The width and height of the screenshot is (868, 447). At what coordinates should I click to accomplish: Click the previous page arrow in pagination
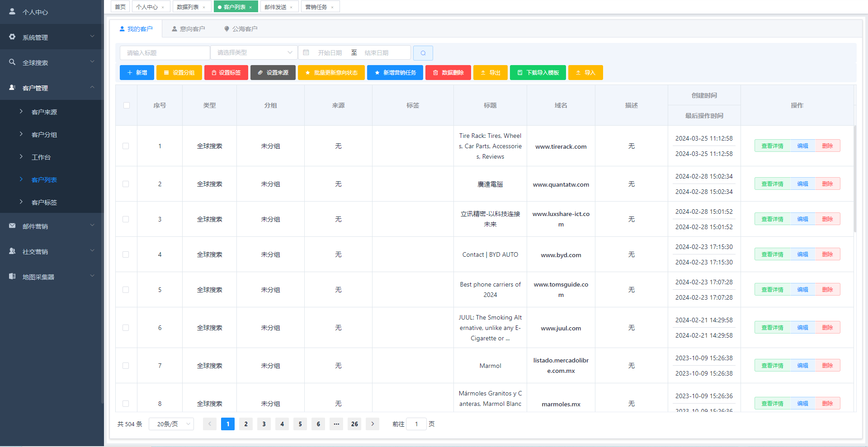[x=210, y=424]
